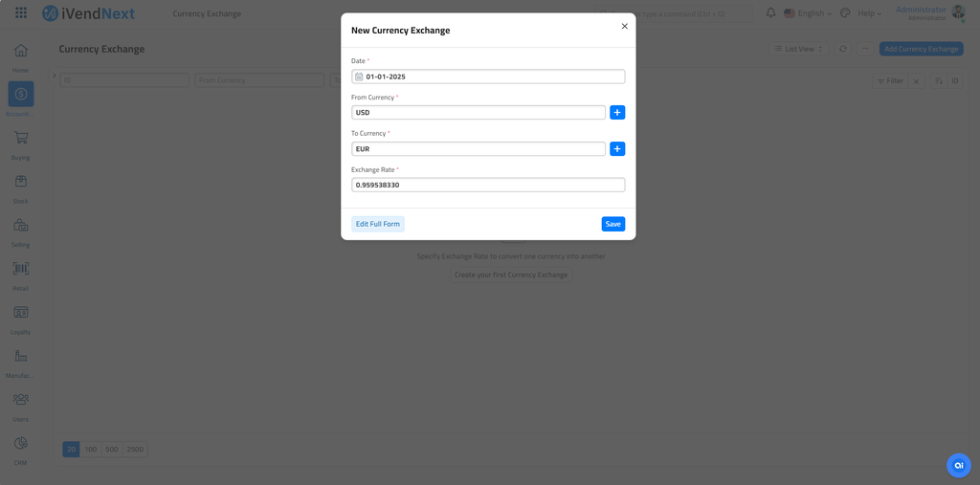Open the Filter button
This screenshot has width=980, height=485.
pyautogui.click(x=890, y=81)
